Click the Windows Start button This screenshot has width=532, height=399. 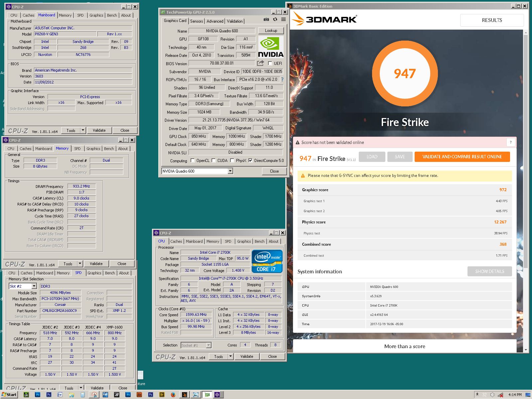(9, 395)
